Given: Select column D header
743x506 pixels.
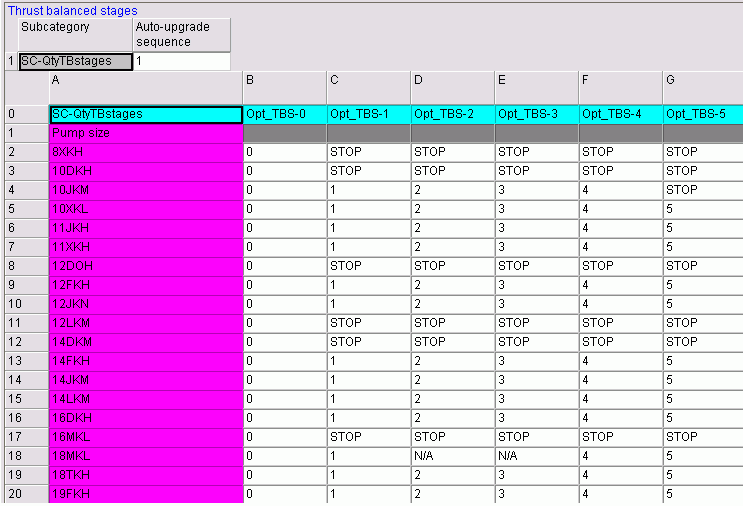Looking at the screenshot, I should (453, 88).
